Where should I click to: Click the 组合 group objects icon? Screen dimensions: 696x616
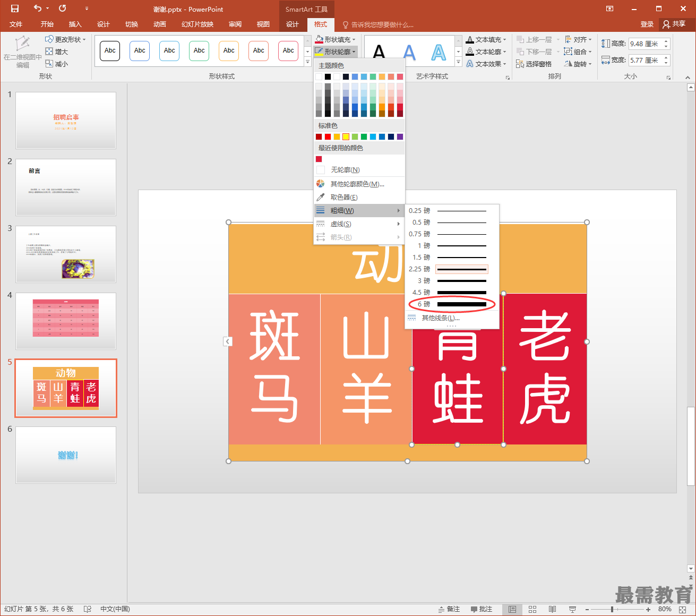(x=568, y=52)
